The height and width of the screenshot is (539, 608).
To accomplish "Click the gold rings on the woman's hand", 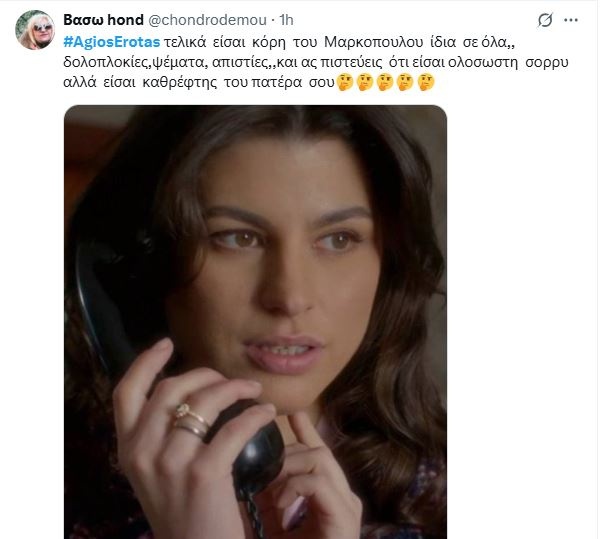I will click(191, 422).
